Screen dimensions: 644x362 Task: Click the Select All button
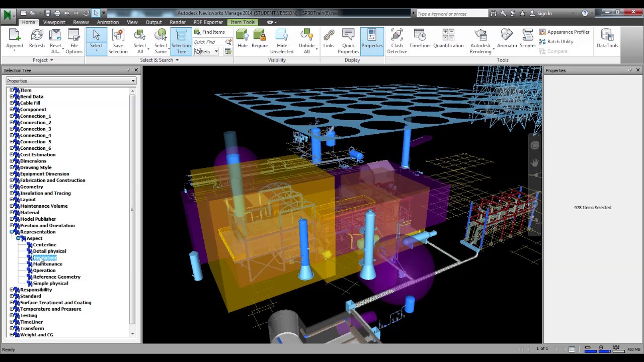(140, 41)
